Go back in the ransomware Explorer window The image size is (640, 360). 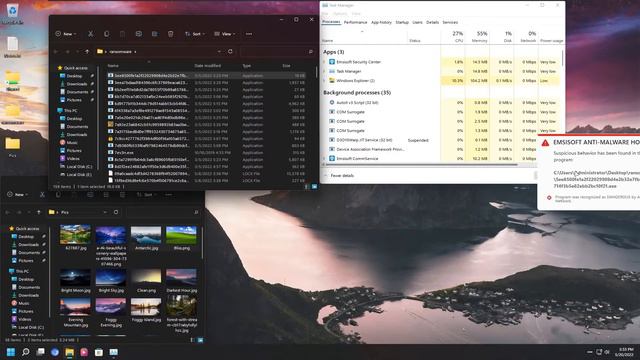point(56,51)
